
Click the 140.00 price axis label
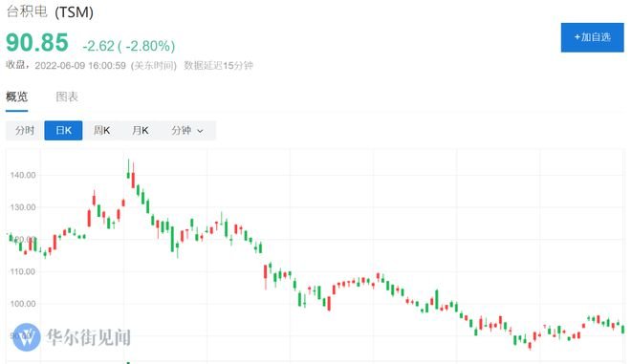23,175
